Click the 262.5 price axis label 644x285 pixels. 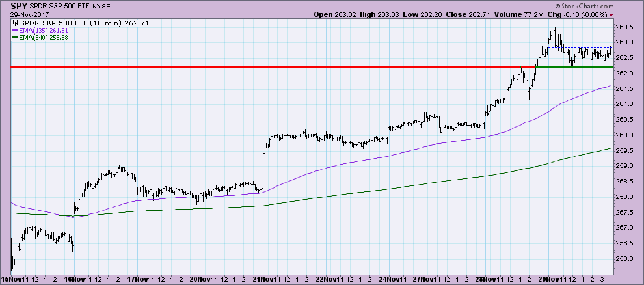pos(624,58)
